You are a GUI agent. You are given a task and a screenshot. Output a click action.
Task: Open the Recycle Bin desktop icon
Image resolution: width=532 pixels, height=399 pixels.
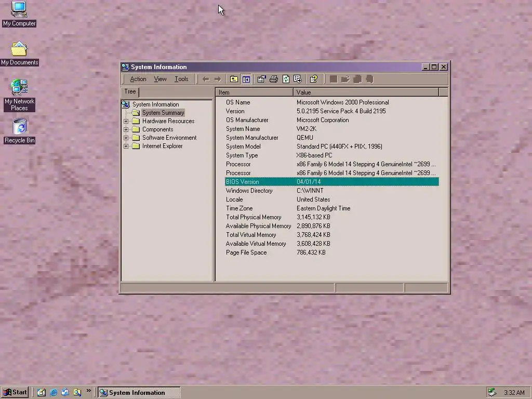coord(19,131)
